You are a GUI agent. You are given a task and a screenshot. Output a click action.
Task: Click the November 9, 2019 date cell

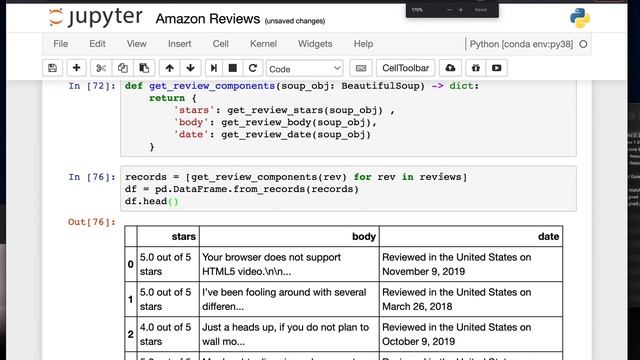pos(471,264)
